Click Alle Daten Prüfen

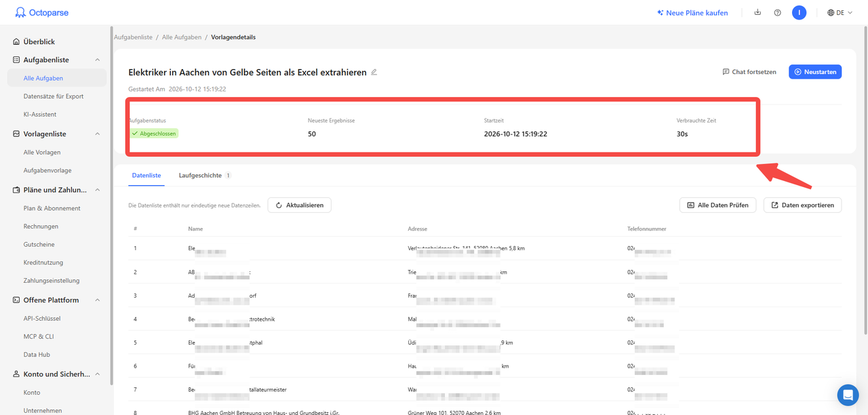[717, 205]
